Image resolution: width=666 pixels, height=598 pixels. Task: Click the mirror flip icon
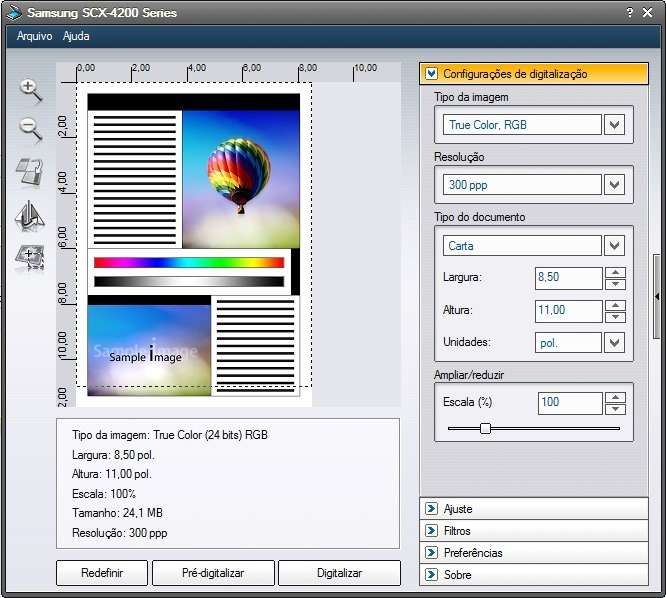pyautogui.click(x=30, y=217)
